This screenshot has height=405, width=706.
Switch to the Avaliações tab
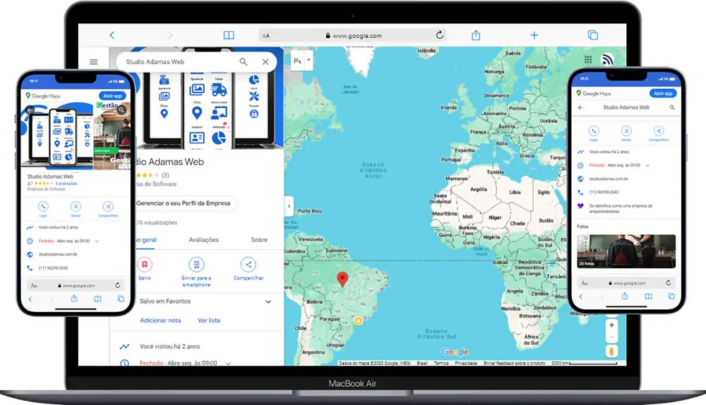pyautogui.click(x=204, y=240)
